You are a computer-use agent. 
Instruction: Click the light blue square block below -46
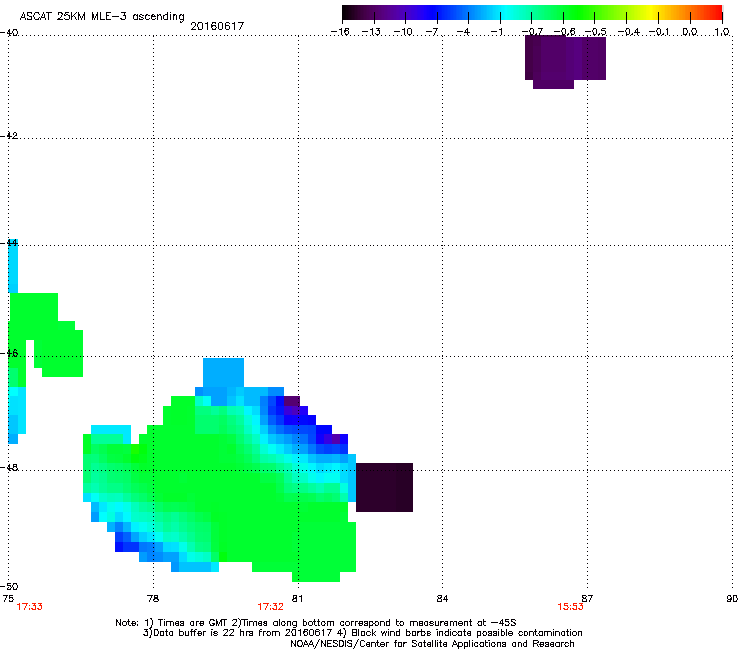point(223,372)
